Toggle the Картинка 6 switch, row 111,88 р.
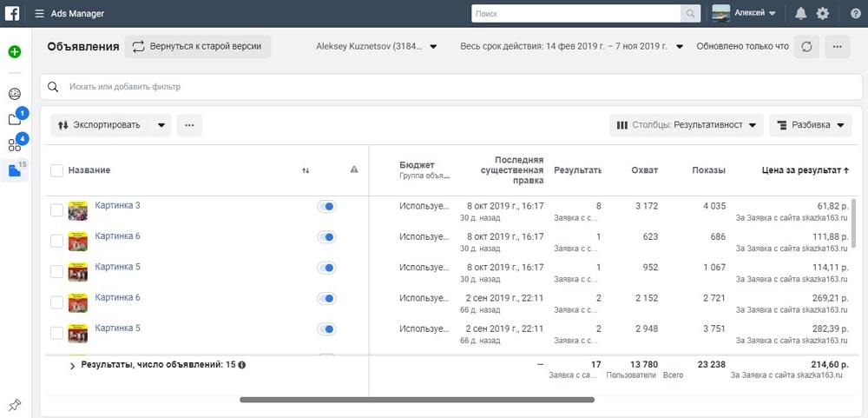 tap(326, 236)
